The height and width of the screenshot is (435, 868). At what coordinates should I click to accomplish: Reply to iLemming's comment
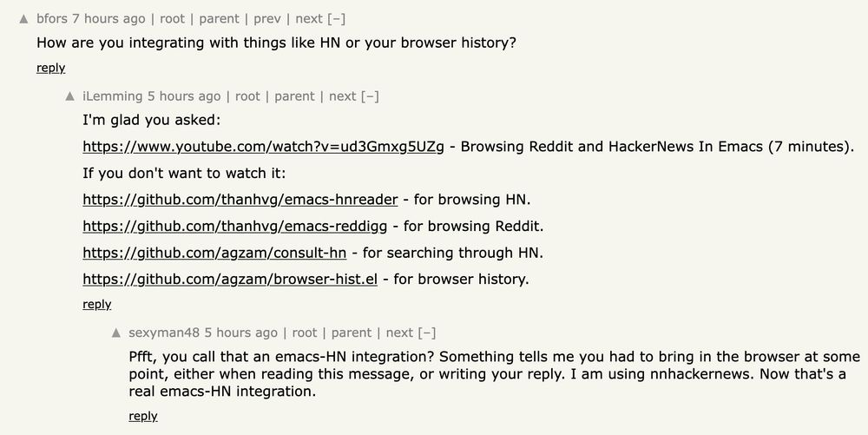(97, 305)
